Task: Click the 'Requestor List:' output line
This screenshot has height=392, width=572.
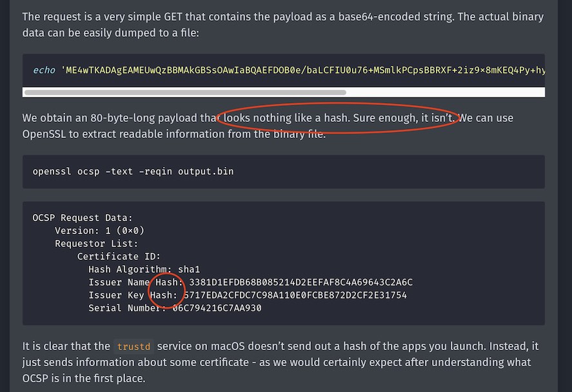Action: [x=97, y=244]
